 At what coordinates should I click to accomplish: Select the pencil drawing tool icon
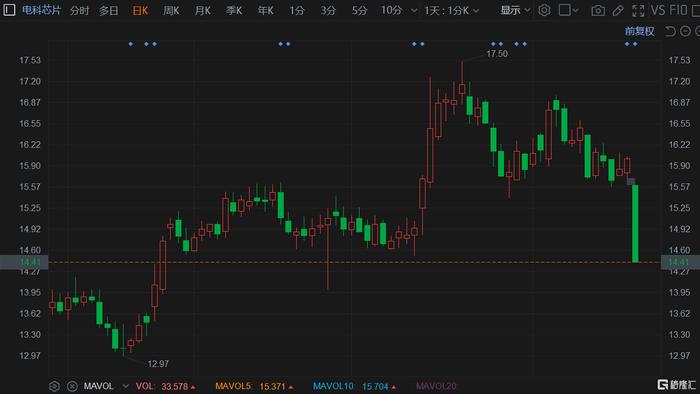[618, 10]
